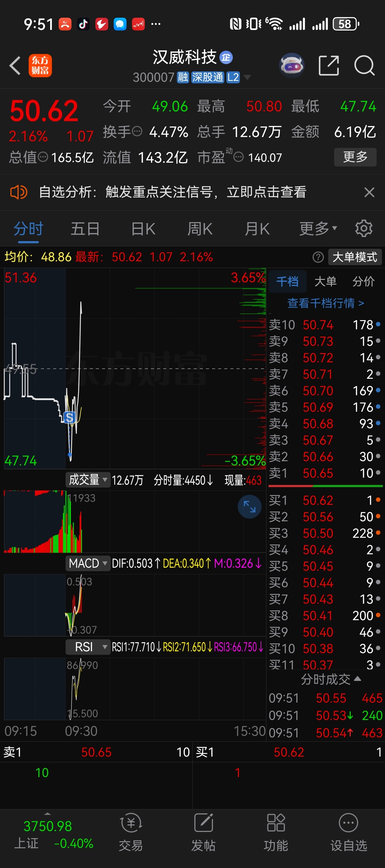Tap info icon beside 换手
385x868 pixels.
point(137,131)
